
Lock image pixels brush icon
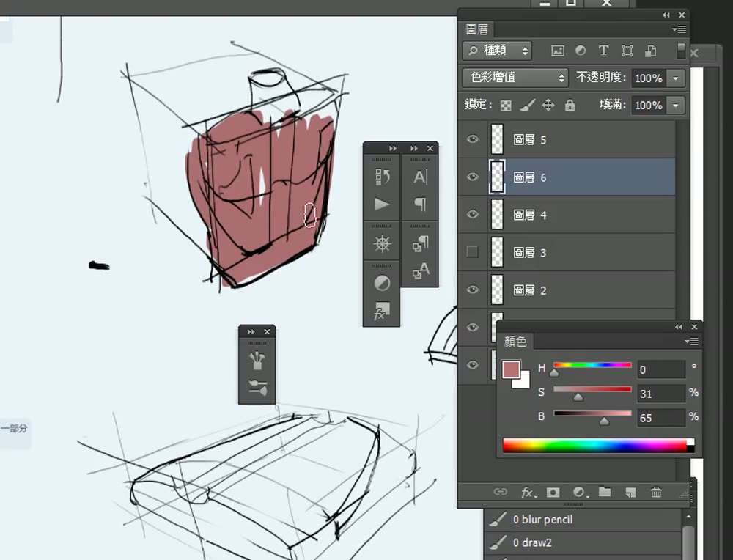[527, 105]
